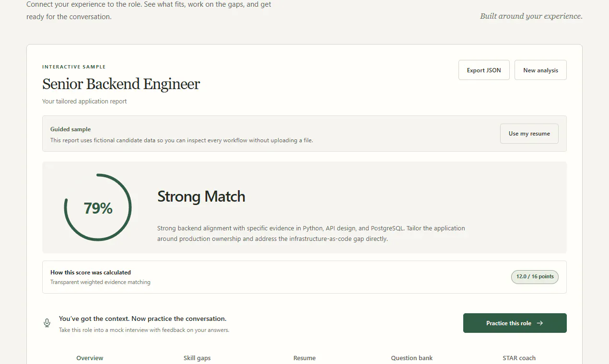Open Practice this role mock interview

[x=515, y=323]
